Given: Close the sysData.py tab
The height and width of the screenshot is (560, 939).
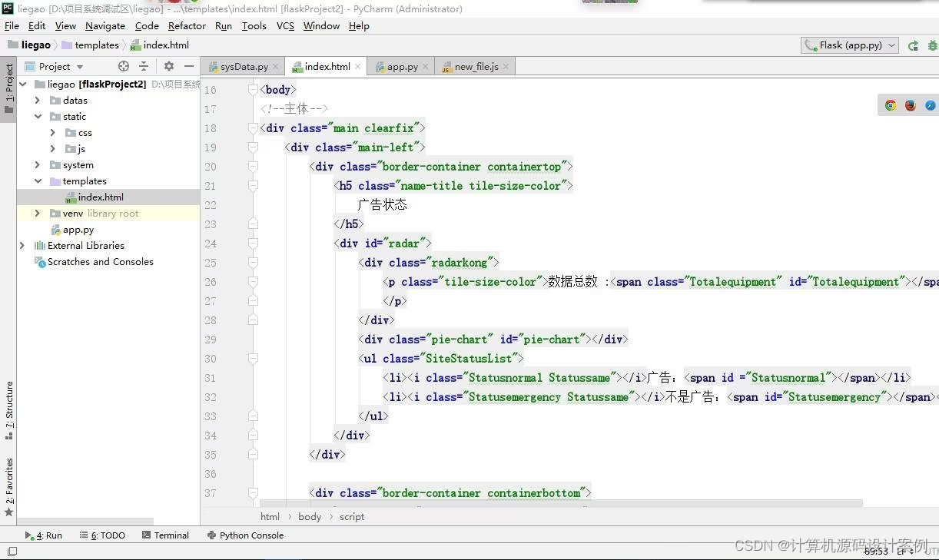Looking at the screenshot, I should tap(276, 67).
